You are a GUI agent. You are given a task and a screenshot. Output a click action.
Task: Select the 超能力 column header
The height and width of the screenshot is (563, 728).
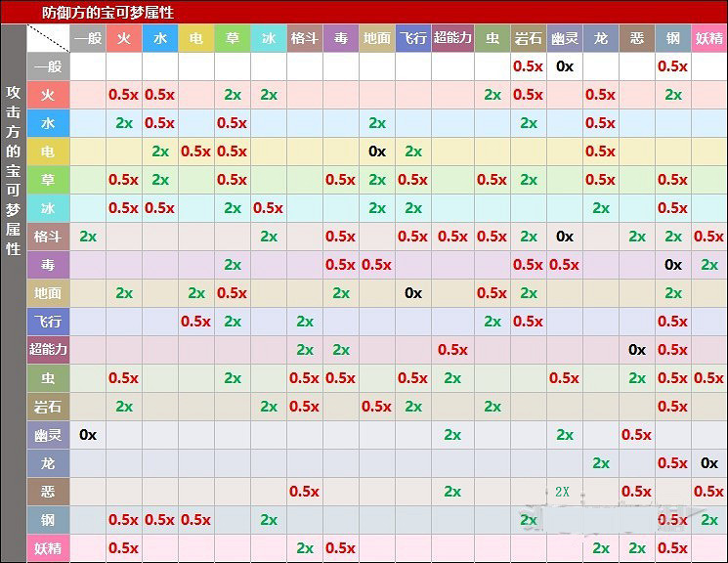pos(452,39)
